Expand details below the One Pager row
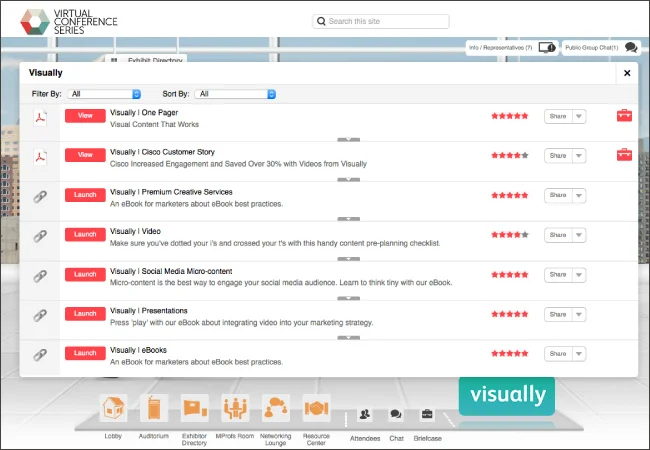Viewport: 650px width, 450px height. pos(349,140)
